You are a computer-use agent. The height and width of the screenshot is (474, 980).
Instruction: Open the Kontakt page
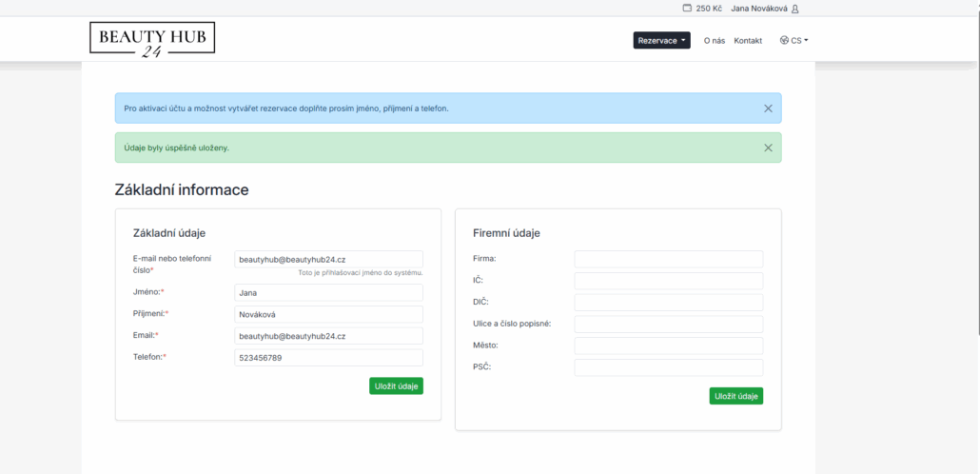[x=748, y=41]
